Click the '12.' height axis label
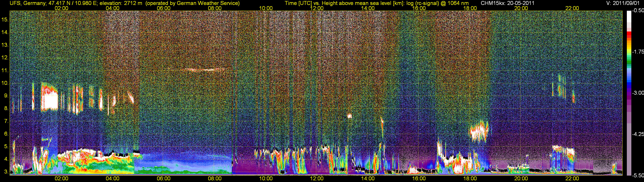The height and width of the screenshot is (182, 644). pyautogui.click(x=5, y=58)
